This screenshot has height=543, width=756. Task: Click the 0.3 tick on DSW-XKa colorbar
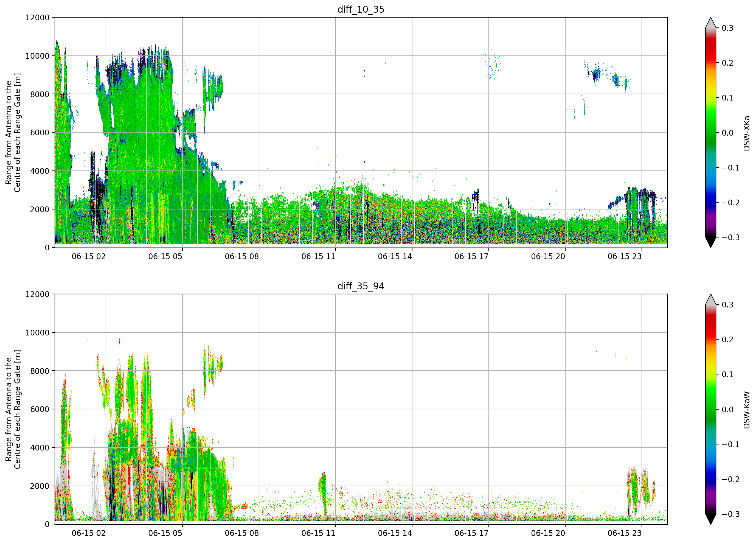coord(728,28)
